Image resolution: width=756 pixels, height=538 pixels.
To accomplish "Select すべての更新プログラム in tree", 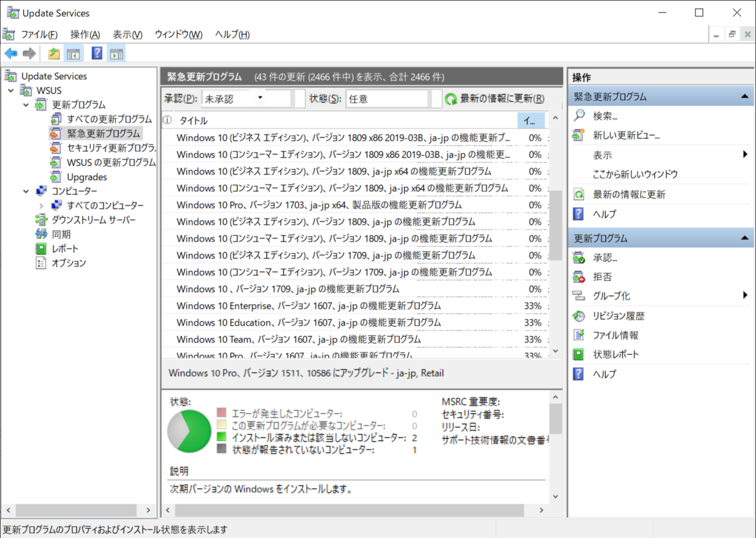I will [x=109, y=119].
